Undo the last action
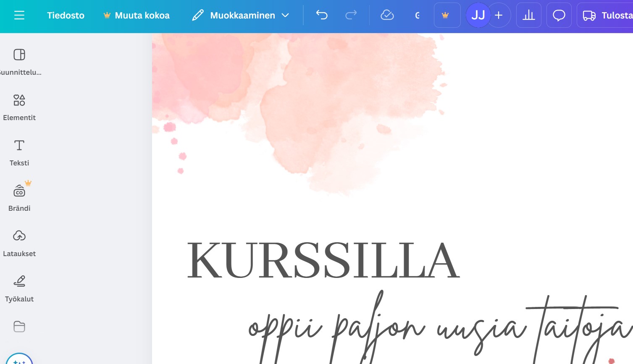The image size is (633, 364). coord(322,16)
